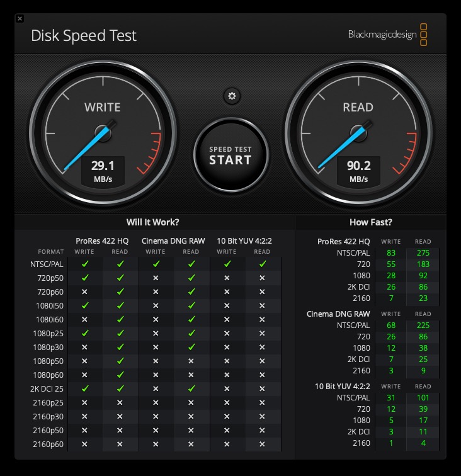Click the 2K DCI 25 ProRes write checkmark
Image resolution: width=461 pixels, height=476 pixels.
tap(84, 388)
